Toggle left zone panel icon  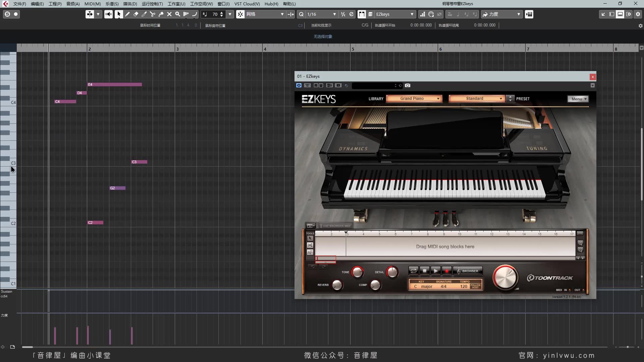tap(612, 14)
